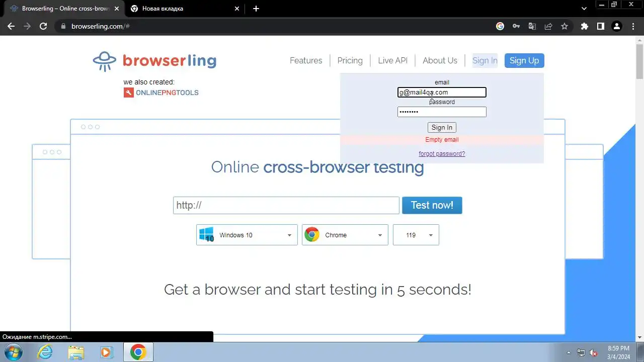This screenshot has height=362, width=644.
Task: Open the Chrome three-dot menu
Action: (632, 26)
